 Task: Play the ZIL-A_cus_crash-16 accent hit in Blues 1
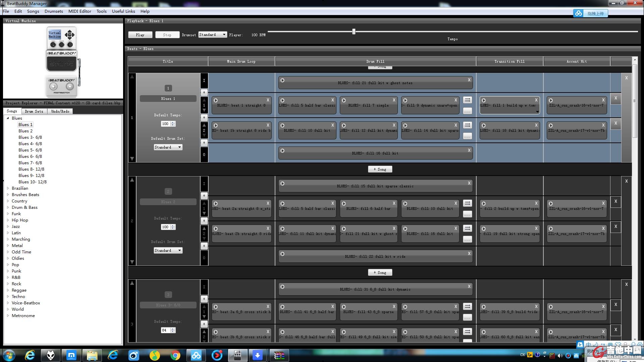pos(551,100)
